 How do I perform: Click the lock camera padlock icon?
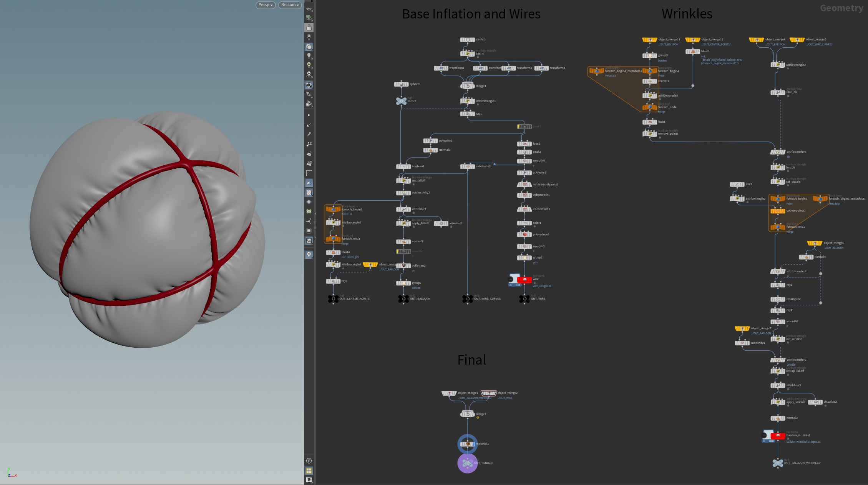(x=309, y=27)
